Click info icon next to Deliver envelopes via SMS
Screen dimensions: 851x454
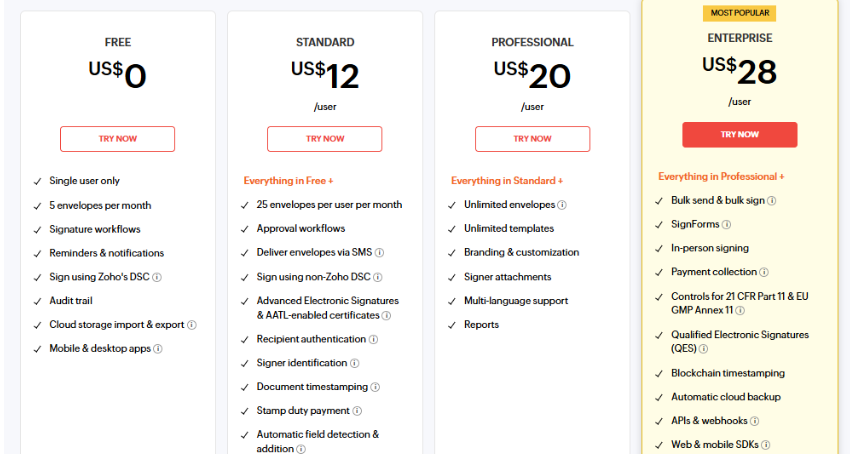pyautogui.click(x=380, y=253)
